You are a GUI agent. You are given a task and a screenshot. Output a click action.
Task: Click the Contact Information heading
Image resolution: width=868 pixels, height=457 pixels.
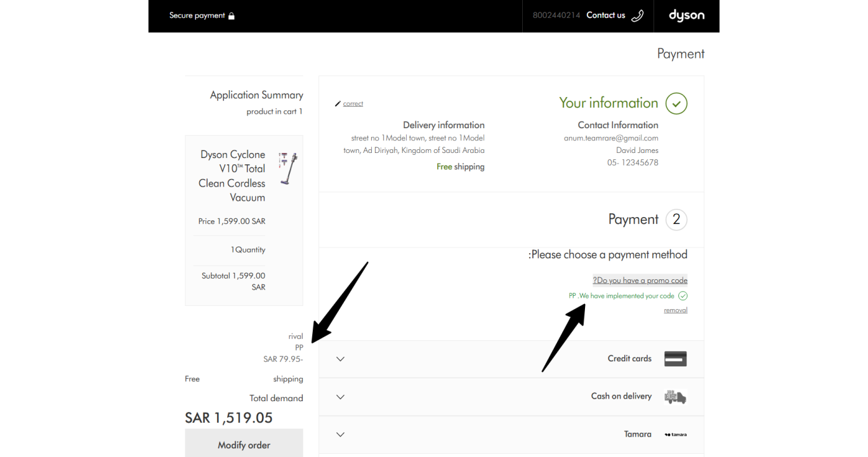(618, 125)
